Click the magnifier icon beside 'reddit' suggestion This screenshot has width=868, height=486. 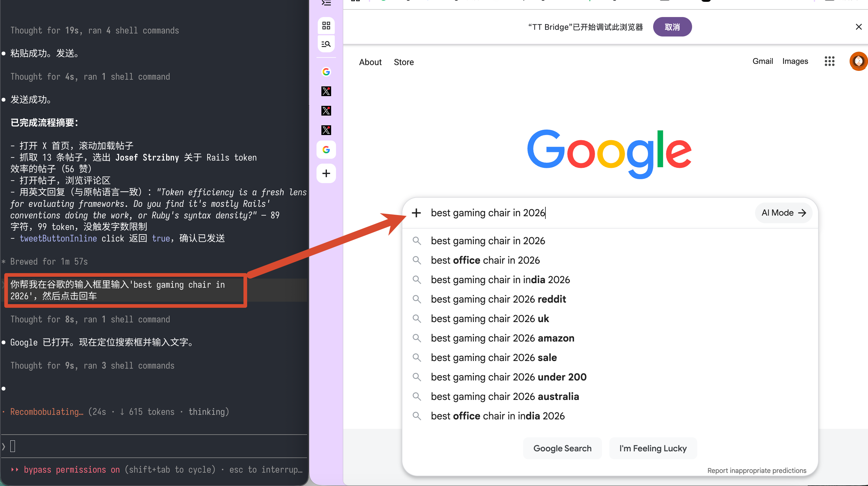coord(417,299)
